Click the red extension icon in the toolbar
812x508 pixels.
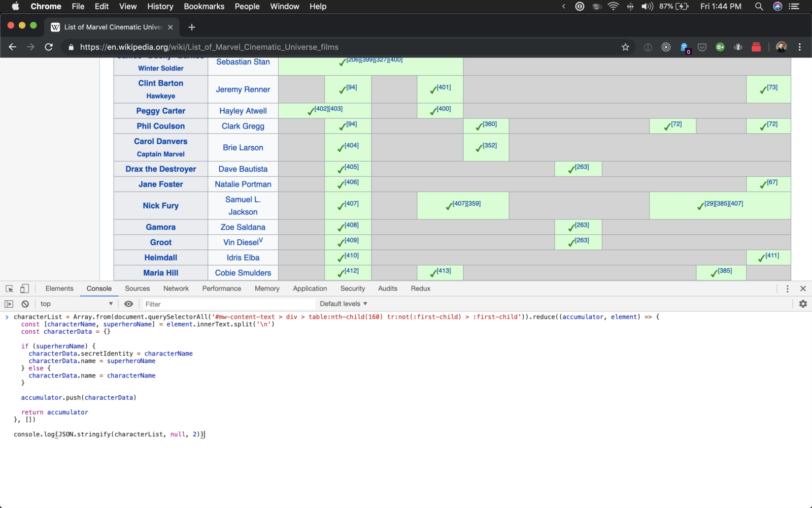[756, 47]
